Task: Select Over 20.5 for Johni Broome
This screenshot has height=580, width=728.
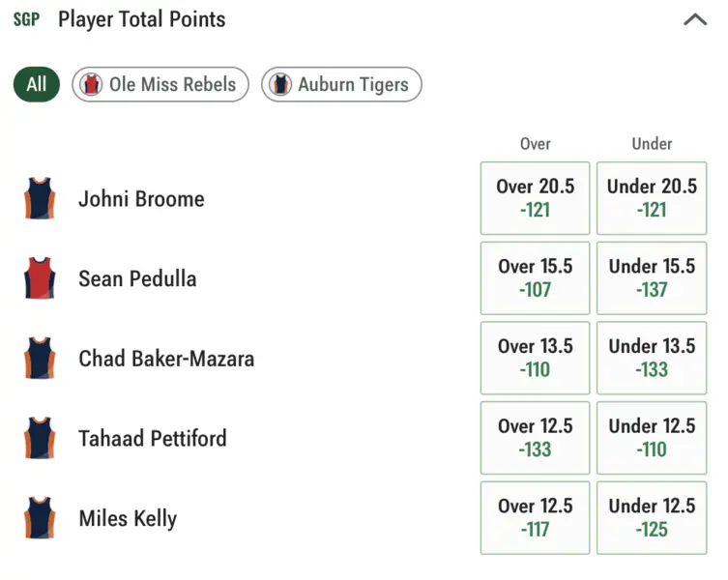Action: pyautogui.click(x=535, y=198)
